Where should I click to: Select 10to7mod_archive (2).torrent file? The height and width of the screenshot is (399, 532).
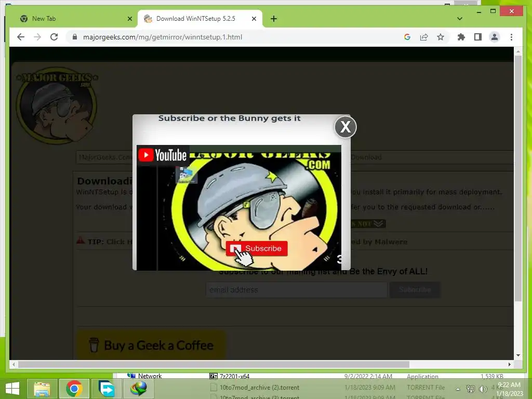pyautogui.click(x=259, y=388)
